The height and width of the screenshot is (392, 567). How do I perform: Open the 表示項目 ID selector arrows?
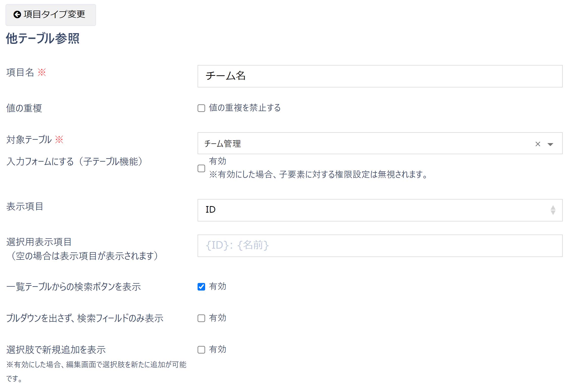tap(553, 210)
